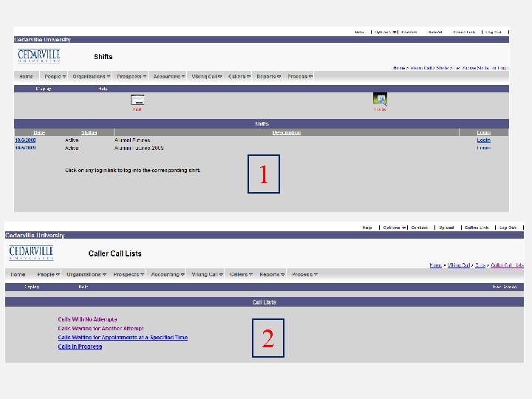Open Calls Waiting for Another Attempt list
This screenshot has height=399, width=532.
point(100,328)
